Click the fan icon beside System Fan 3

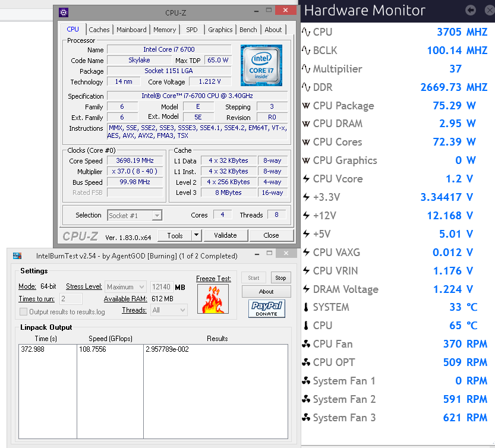pos(306,417)
